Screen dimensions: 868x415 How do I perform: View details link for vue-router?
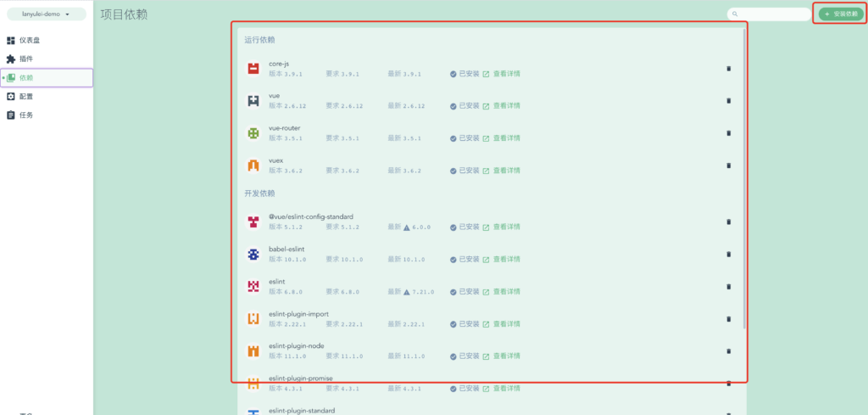click(502, 138)
